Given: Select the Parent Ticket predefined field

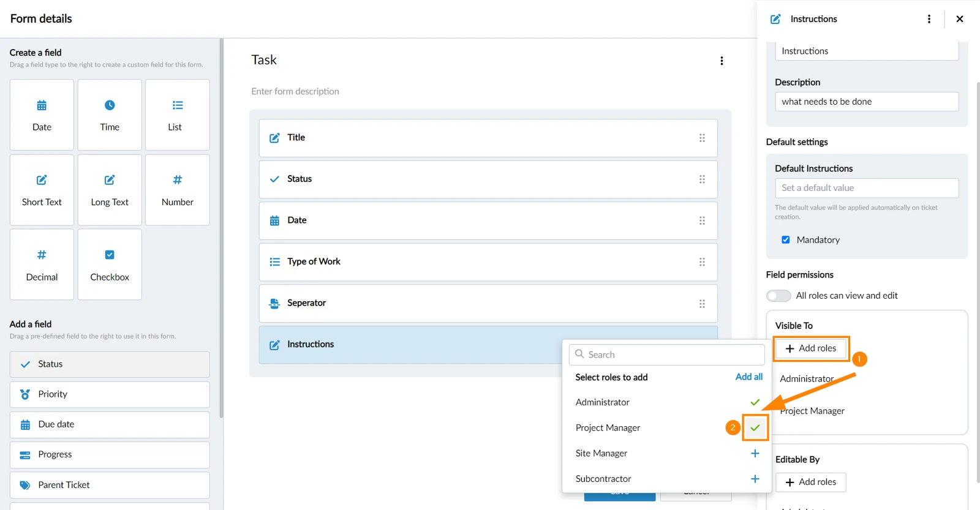Looking at the screenshot, I should click(x=110, y=485).
